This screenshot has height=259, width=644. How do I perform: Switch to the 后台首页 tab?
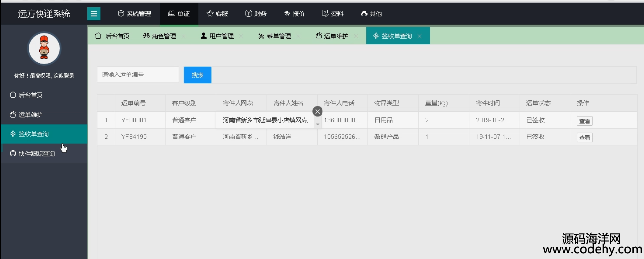112,36
